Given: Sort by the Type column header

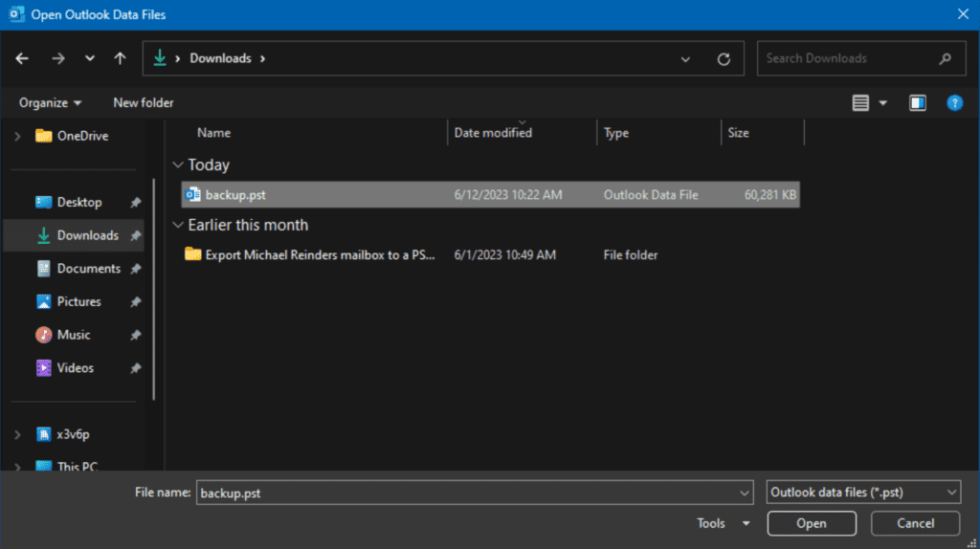Looking at the screenshot, I should coord(616,133).
